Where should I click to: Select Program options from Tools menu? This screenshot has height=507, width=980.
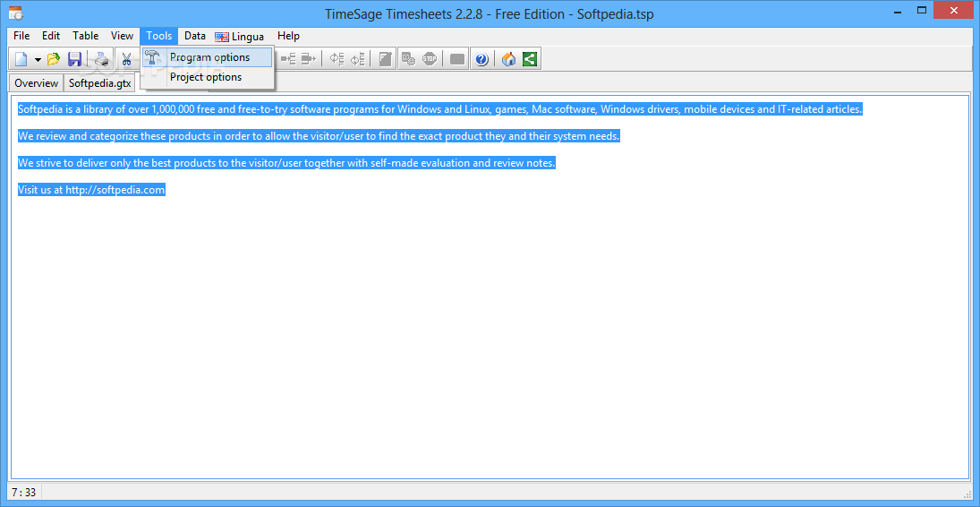coord(208,57)
